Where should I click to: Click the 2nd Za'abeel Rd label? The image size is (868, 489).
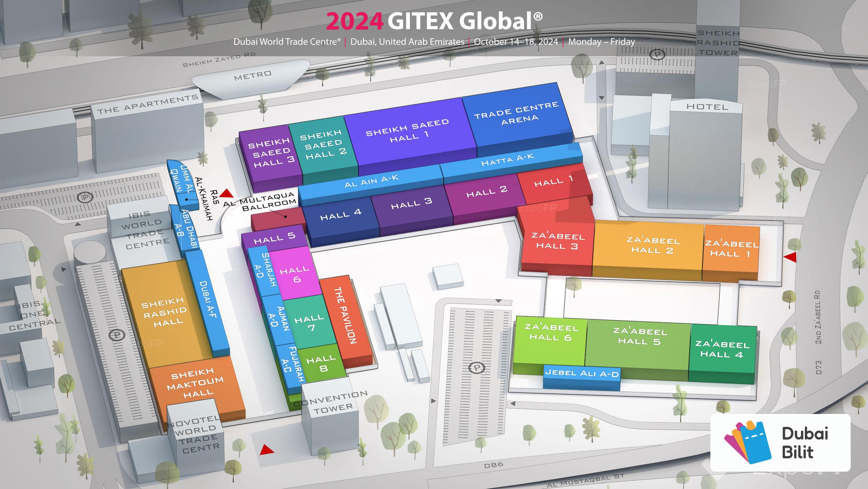[x=818, y=317]
